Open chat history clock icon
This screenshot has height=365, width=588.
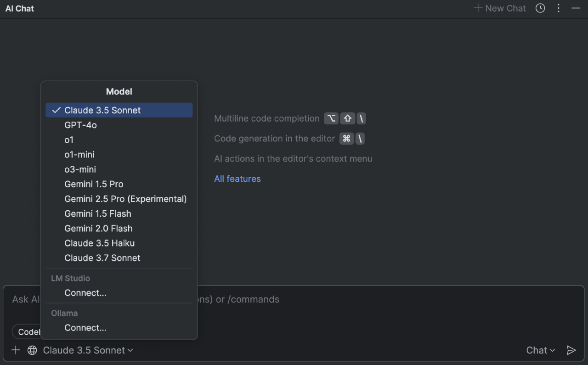540,8
